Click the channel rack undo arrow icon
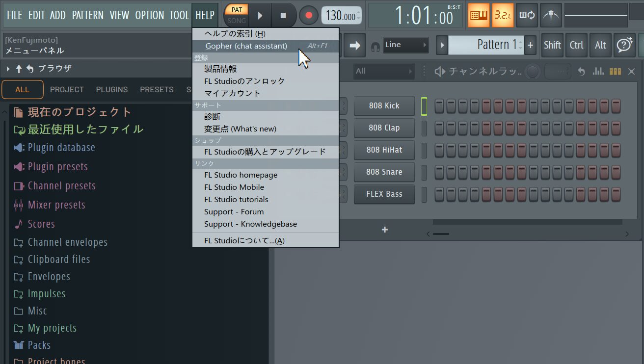 (x=582, y=72)
